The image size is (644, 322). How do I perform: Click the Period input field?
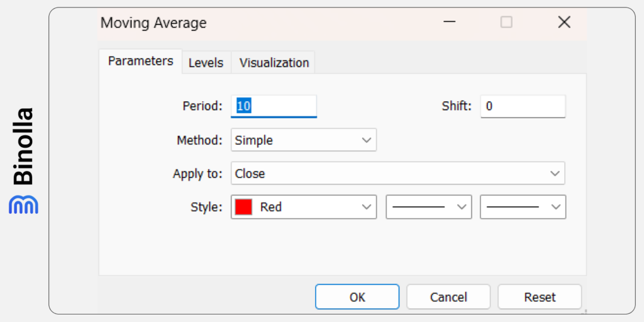pyautogui.click(x=274, y=106)
